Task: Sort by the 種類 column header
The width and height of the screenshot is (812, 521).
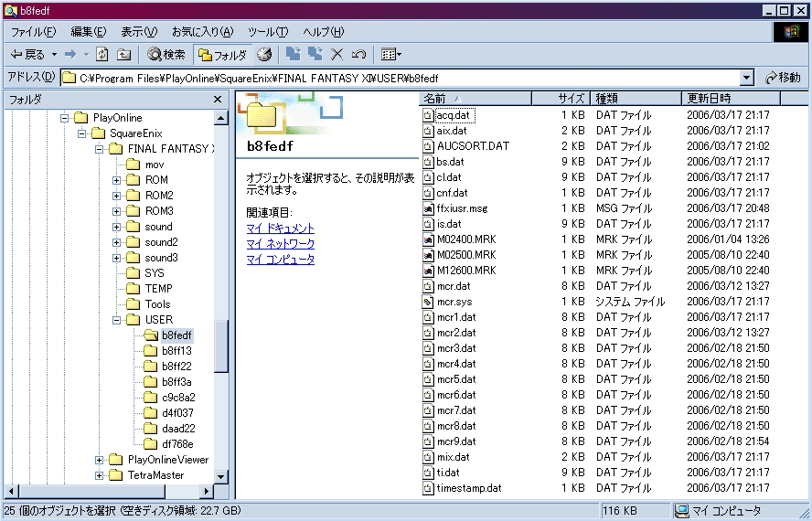Action: coord(636,99)
